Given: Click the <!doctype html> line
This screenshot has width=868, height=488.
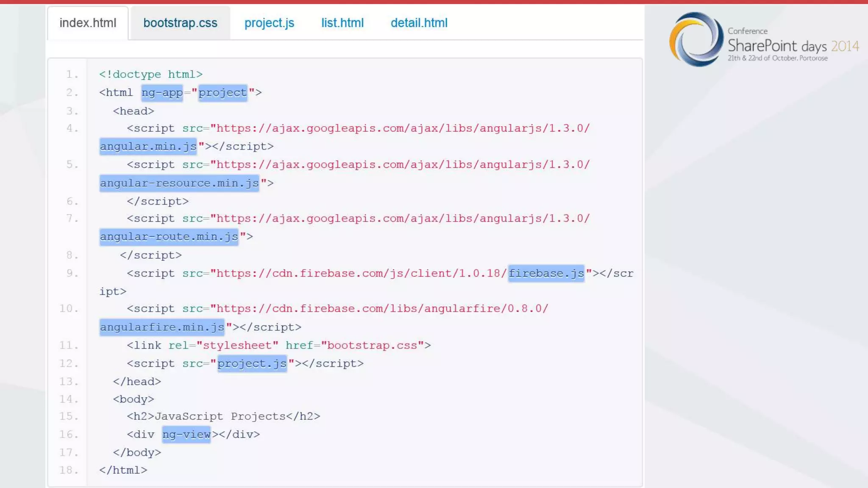Looking at the screenshot, I should [151, 75].
